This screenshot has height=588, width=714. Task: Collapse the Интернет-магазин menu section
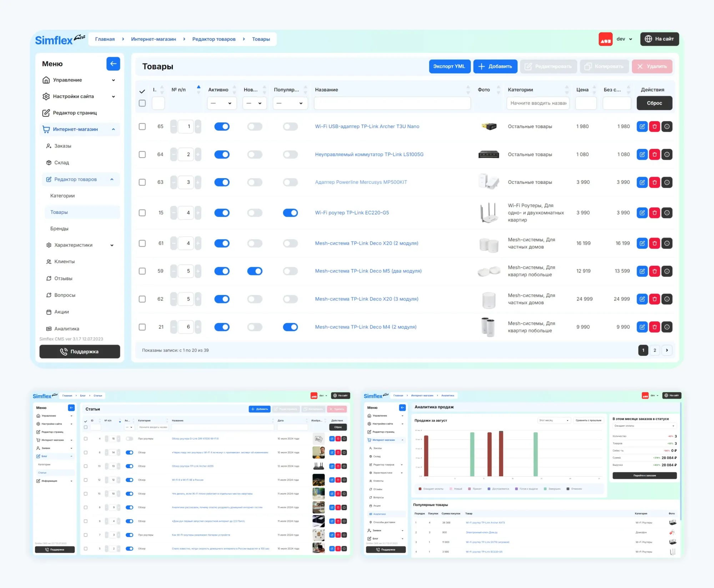(114, 129)
